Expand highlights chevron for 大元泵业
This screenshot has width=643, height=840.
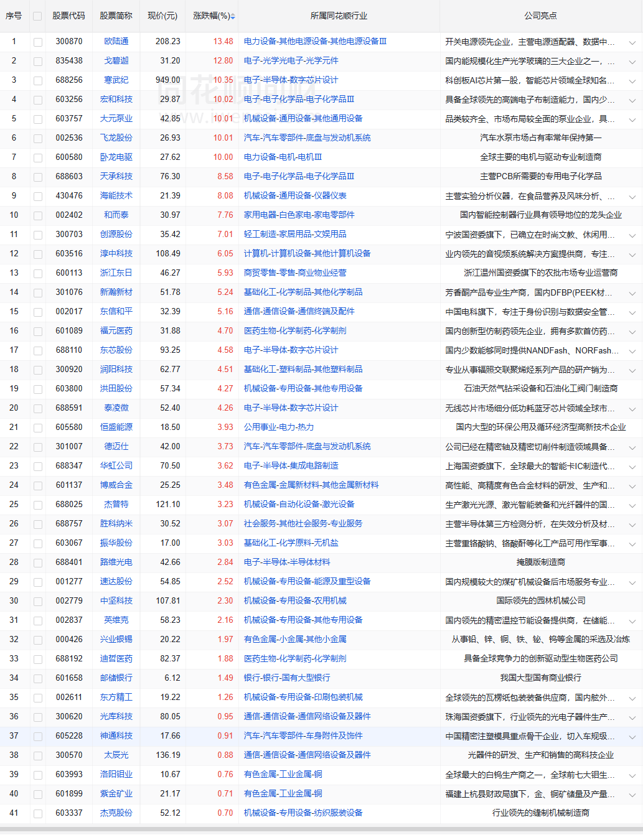tap(632, 119)
